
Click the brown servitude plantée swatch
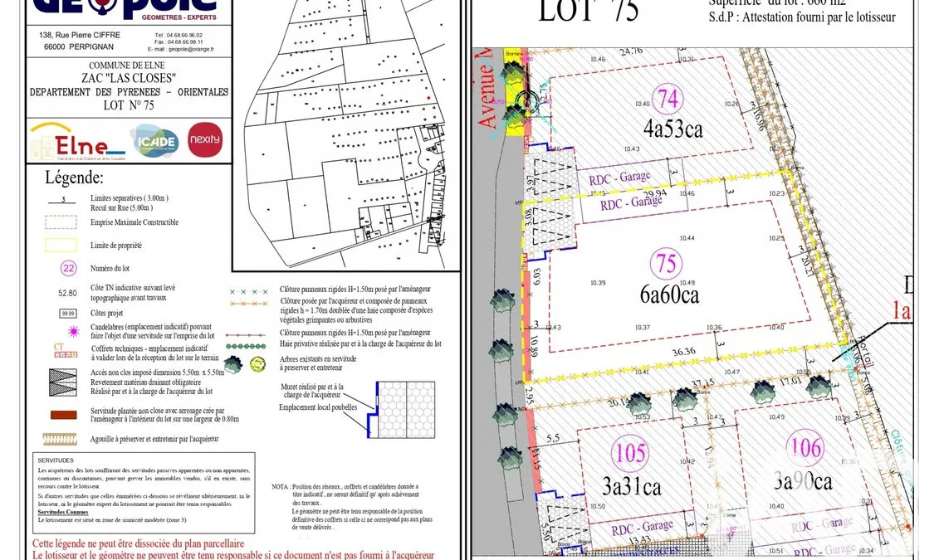pos(63,415)
